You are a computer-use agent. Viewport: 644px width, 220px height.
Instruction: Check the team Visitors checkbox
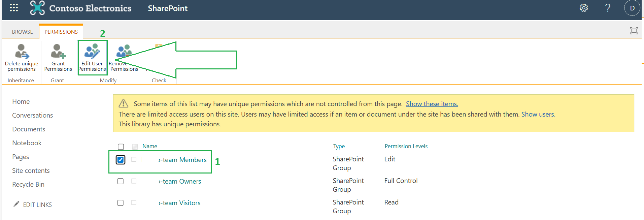[121, 203]
